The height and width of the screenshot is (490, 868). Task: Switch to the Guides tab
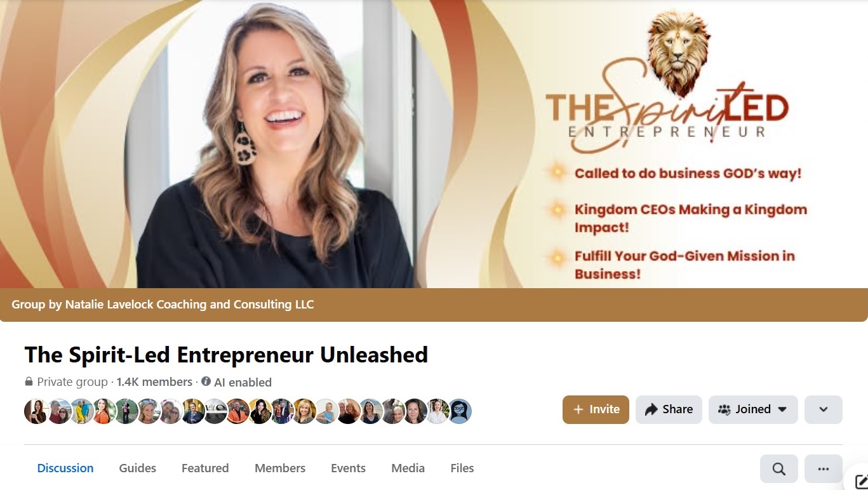pos(138,468)
